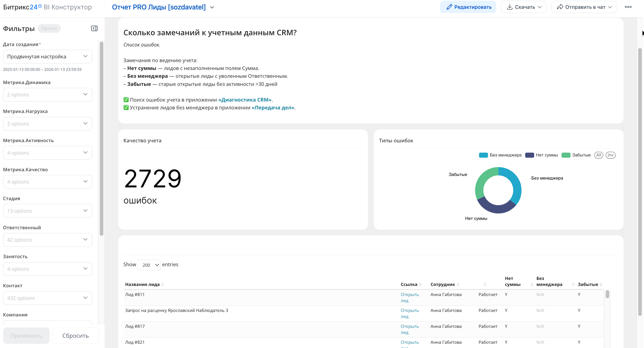The height and width of the screenshot is (348, 644).
Task: Click the pencil Edit button
Action: (468, 7)
